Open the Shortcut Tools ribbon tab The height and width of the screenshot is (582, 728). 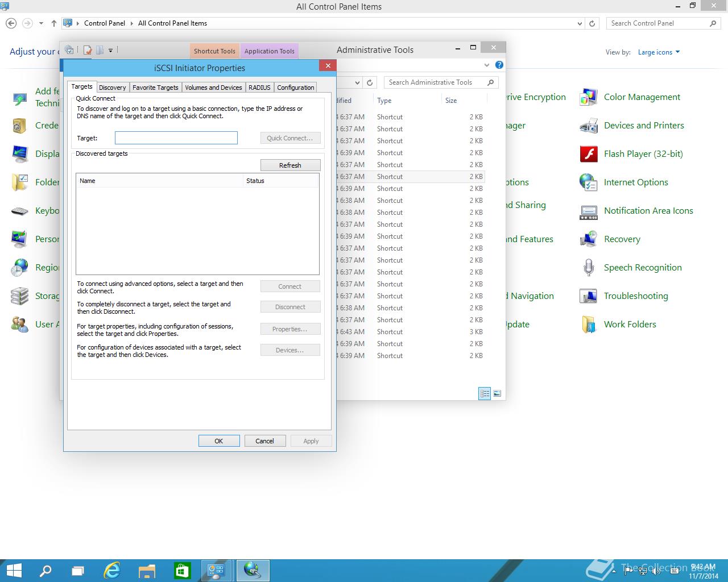pyautogui.click(x=214, y=51)
